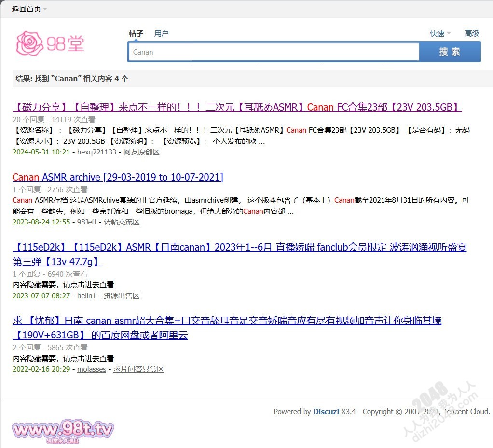Viewport: 493px width, 448px height.
Task: Click the 98堂 rose logo
Action: click(x=50, y=44)
